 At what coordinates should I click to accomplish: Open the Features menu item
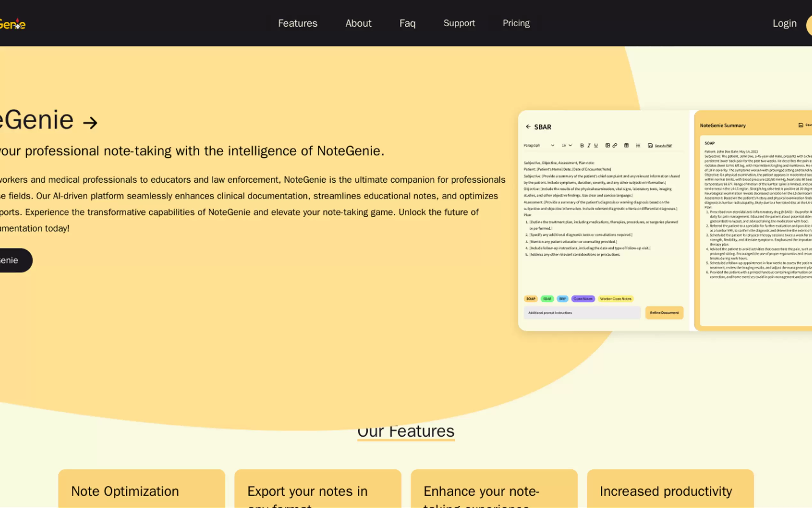click(297, 23)
